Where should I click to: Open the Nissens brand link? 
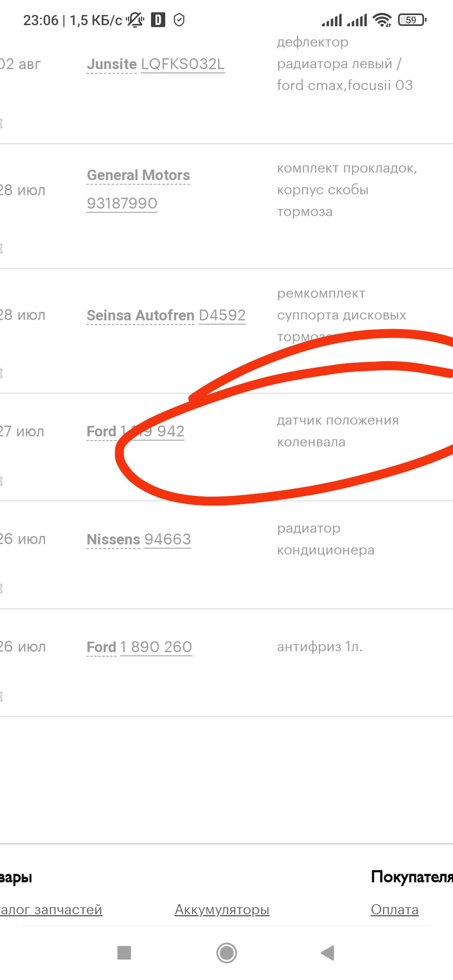pyautogui.click(x=113, y=540)
